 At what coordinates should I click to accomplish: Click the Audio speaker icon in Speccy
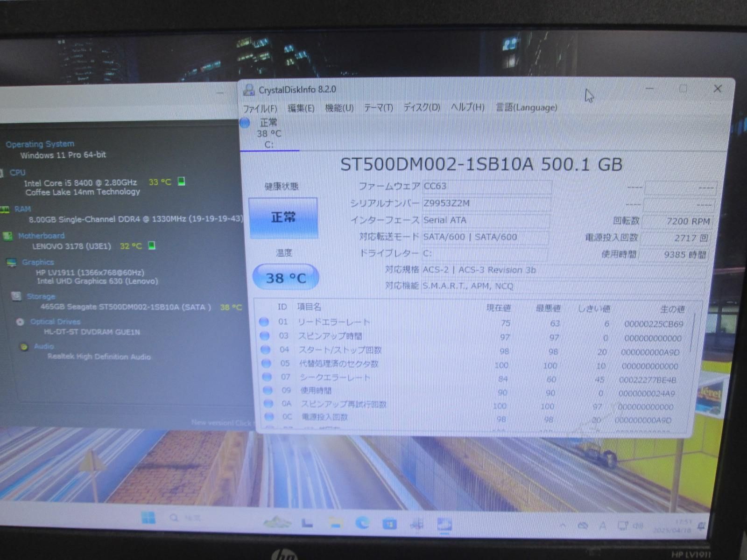(24, 347)
